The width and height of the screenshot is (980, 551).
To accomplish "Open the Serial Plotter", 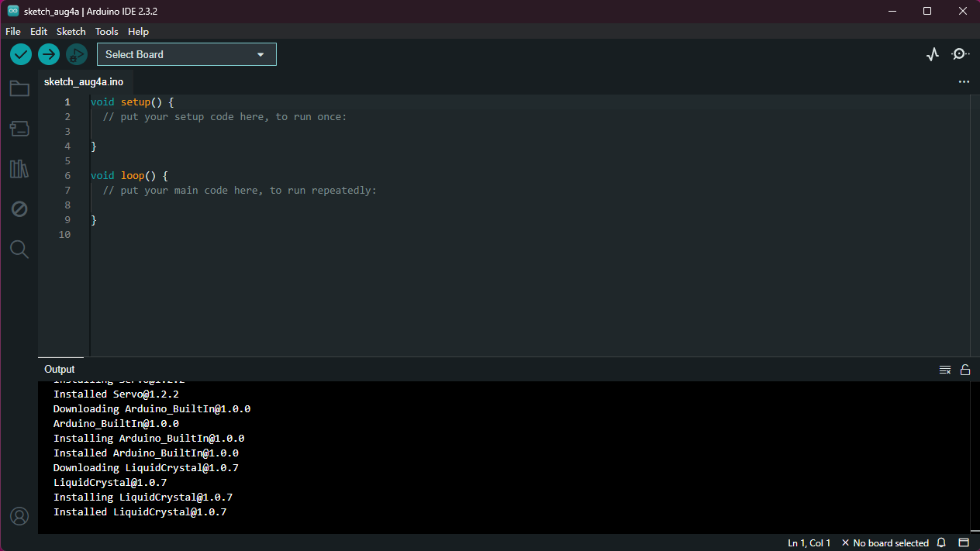I will coord(933,54).
